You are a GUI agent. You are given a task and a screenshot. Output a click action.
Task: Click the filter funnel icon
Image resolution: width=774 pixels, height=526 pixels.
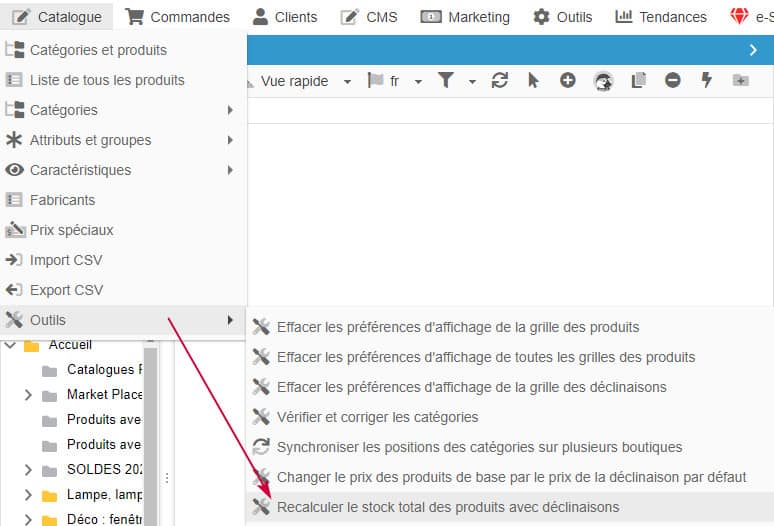pos(447,81)
